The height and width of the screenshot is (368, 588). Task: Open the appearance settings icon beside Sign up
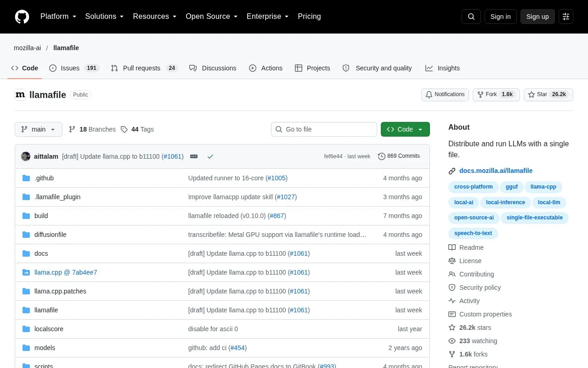coord(566,17)
